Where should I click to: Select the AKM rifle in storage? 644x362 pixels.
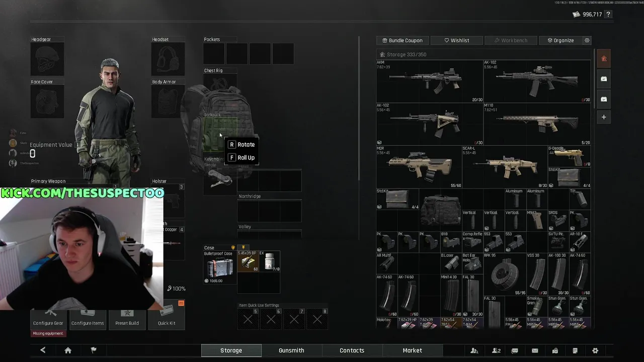[430, 81]
